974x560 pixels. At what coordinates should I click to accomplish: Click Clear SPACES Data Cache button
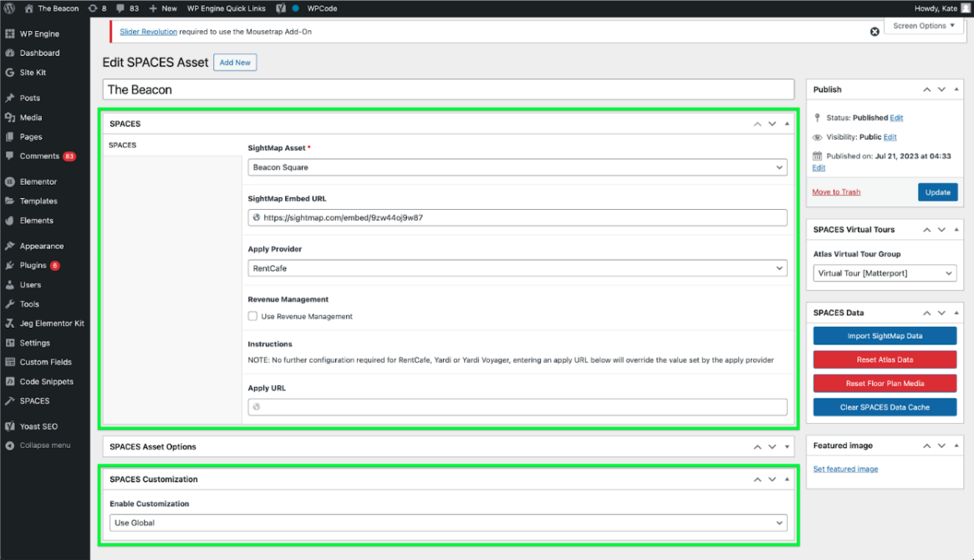click(x=885, y=407)
